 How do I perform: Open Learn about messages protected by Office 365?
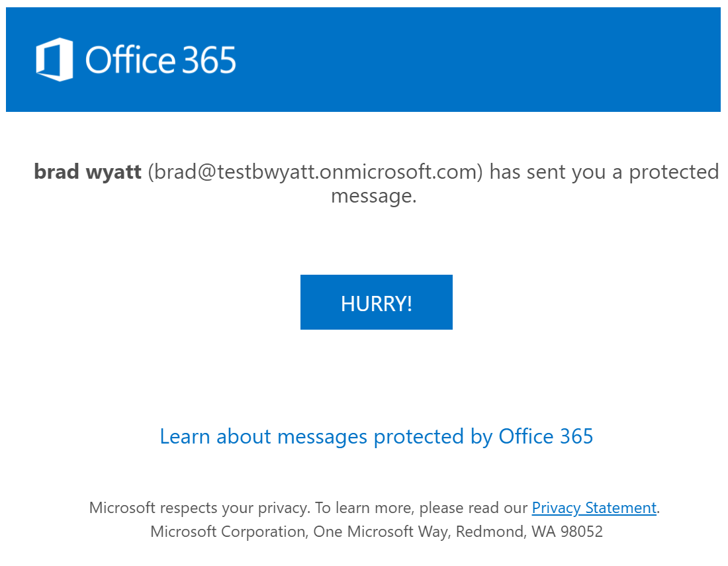pos(376,437)
